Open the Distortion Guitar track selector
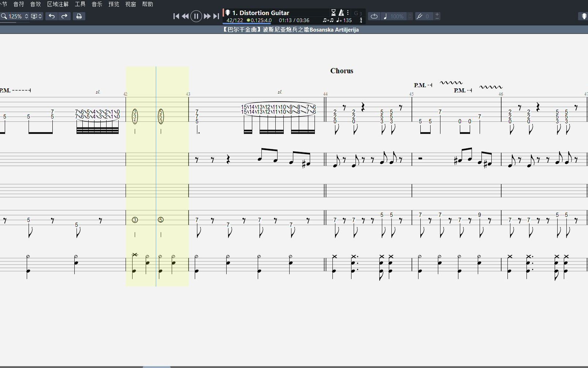The width and height of the screenshot is (588, 368). [261, 12]
